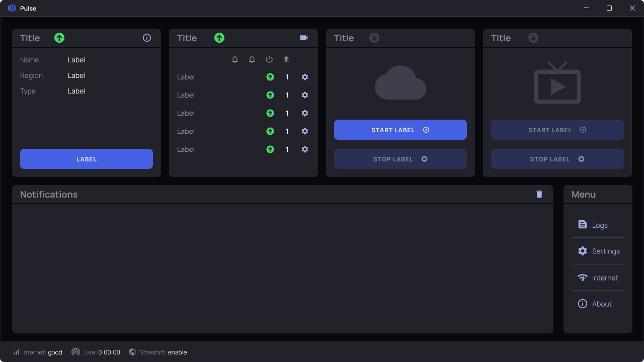Click the large cloud icon
The height and width of the screenshot is (362, 644).
click(400, 82)
